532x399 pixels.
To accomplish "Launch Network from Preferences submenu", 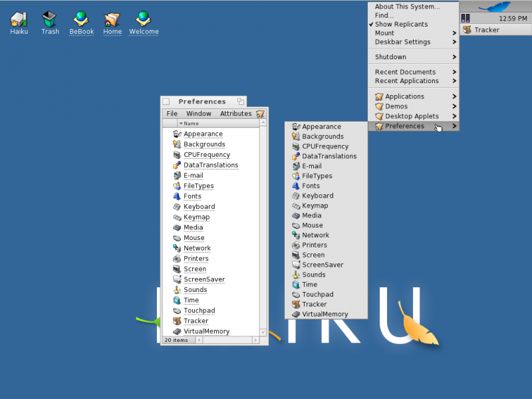I will tap(326, 235).
